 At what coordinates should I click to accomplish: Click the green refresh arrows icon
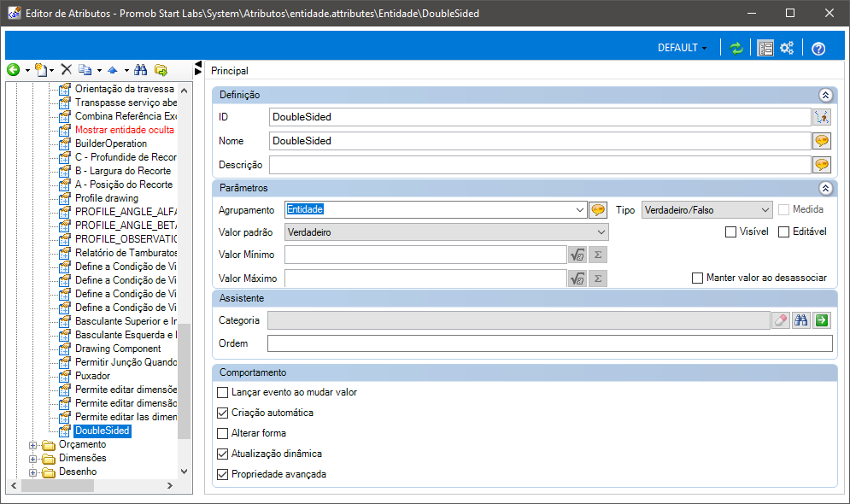click(x=736, y=49)
